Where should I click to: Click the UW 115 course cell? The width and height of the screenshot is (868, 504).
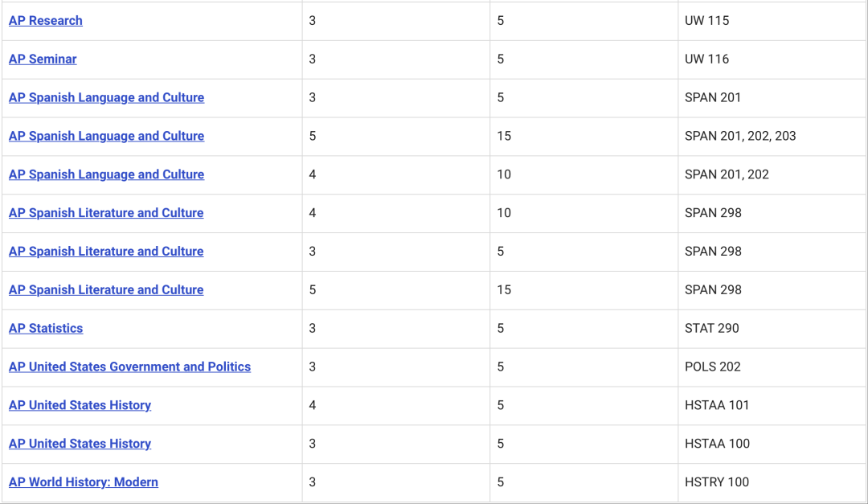coord(706,21)
